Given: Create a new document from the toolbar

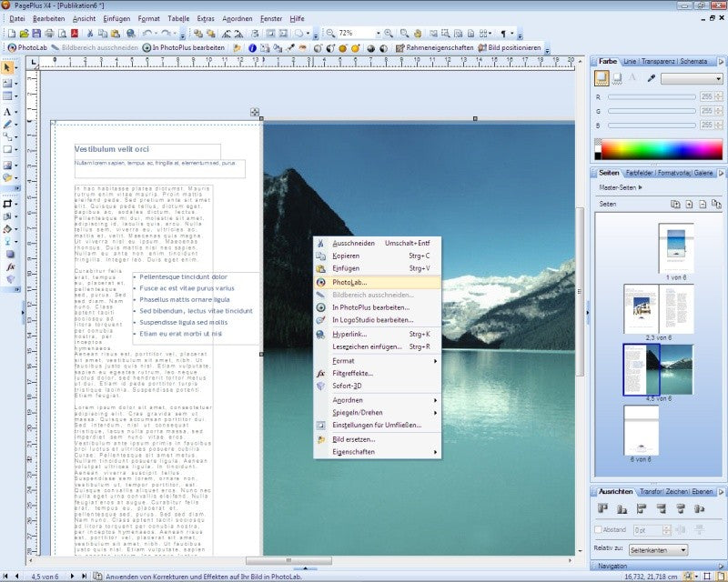Looking at the screenshot, I should coord(12,34).
